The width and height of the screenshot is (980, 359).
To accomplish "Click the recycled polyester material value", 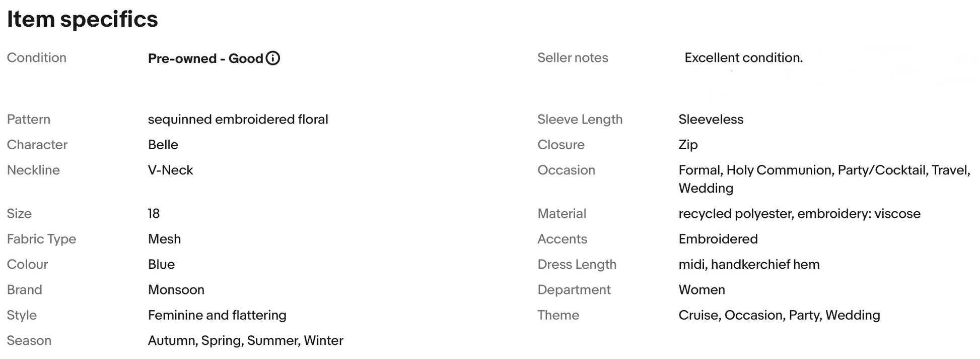I will pos(800,214).
